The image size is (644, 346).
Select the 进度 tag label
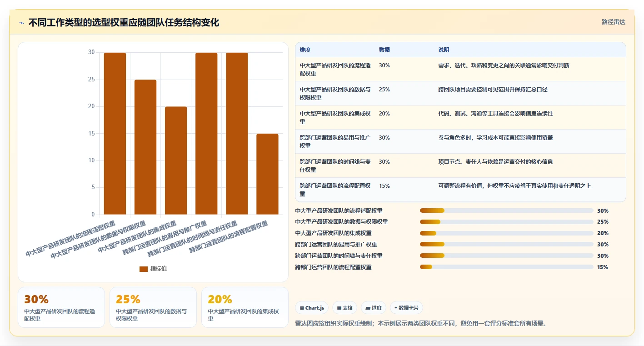(x=377, y=308)
